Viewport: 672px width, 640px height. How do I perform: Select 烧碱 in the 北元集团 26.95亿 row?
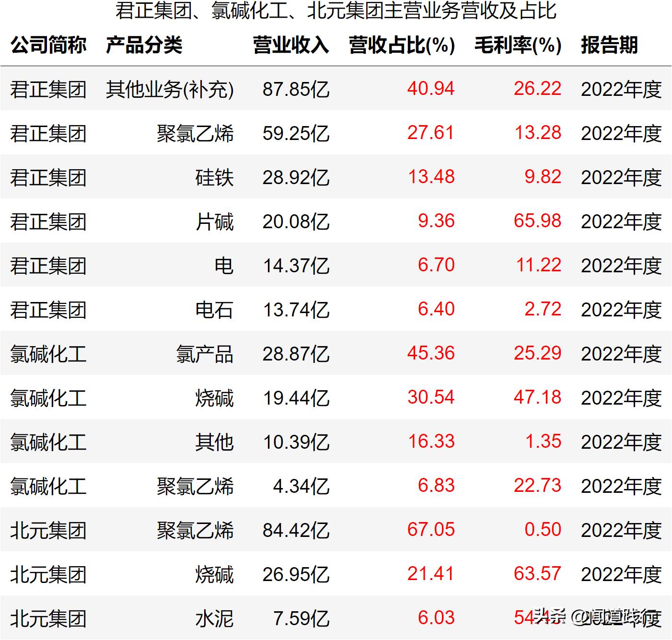(x=215, y=574)
